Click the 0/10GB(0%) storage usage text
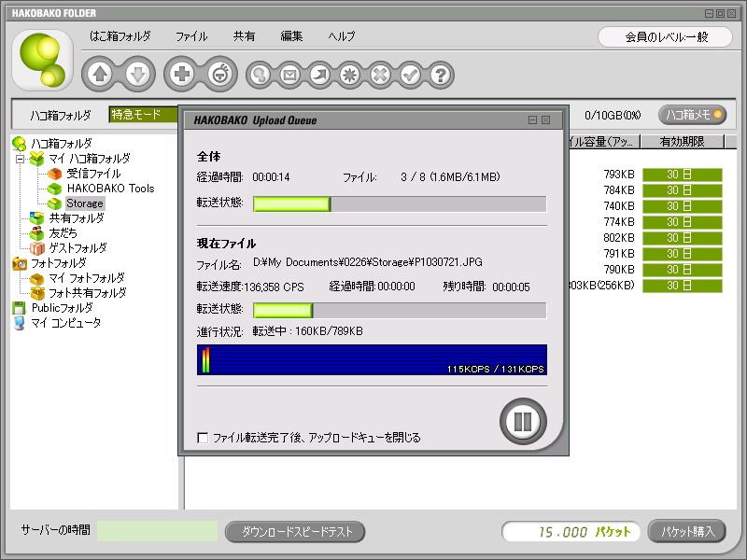The image size is (747, 560). (613, 115)
